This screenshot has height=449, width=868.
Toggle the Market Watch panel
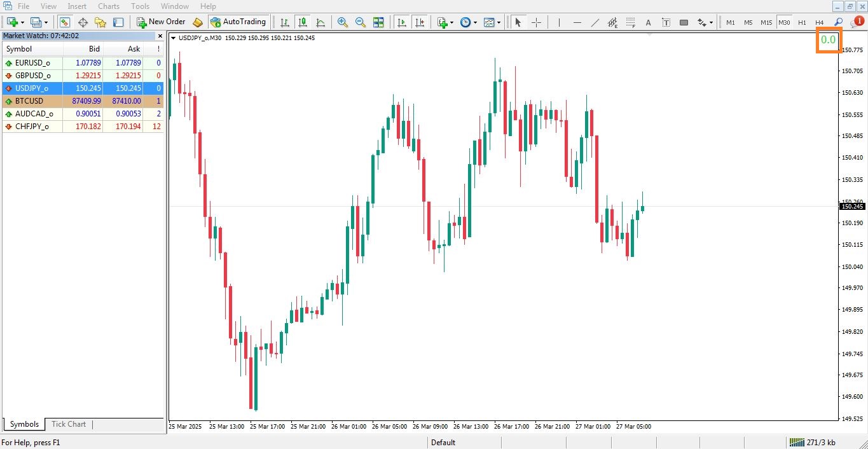[65, 22]
